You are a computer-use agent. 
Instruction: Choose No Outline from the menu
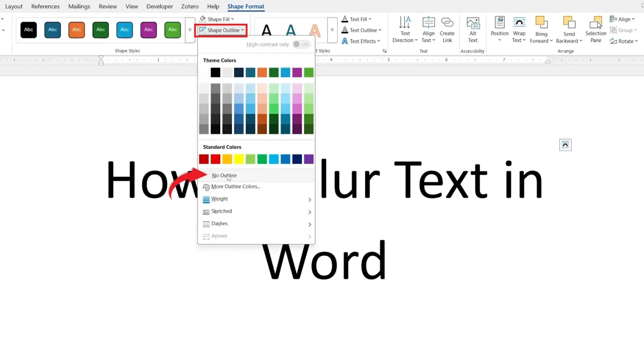point(256,175)
